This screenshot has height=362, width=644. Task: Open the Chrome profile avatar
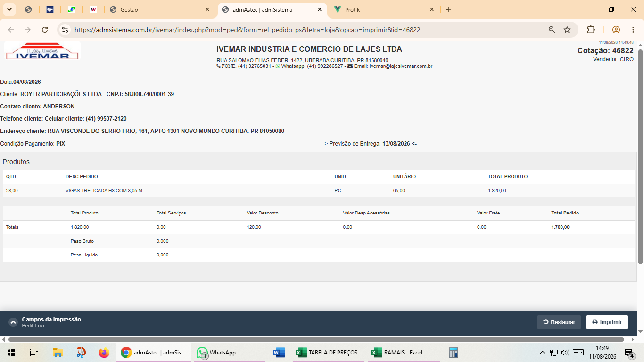[x=616, y=30]
